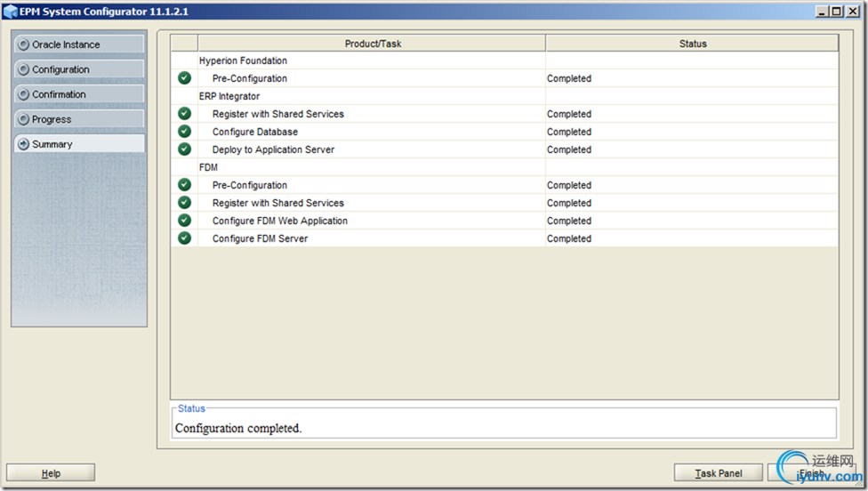
Task: Select the Hyperion Foundation group row
Action: click(504, 60)
